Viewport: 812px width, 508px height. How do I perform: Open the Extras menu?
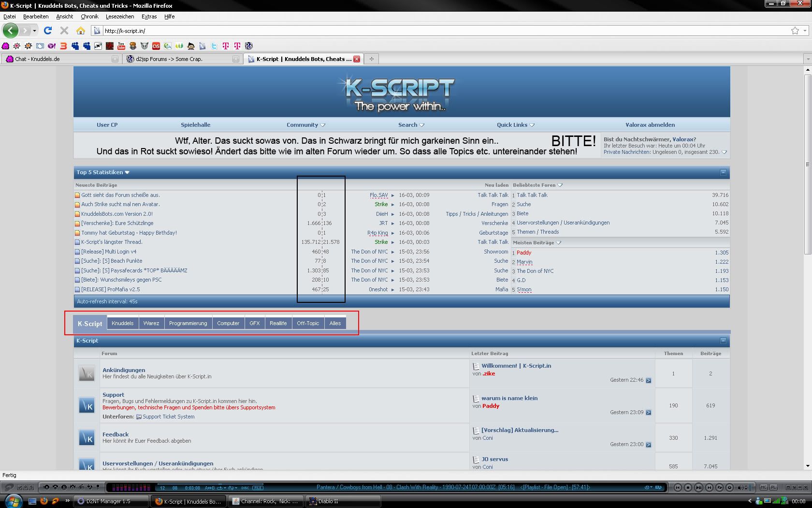click(149, 16)
